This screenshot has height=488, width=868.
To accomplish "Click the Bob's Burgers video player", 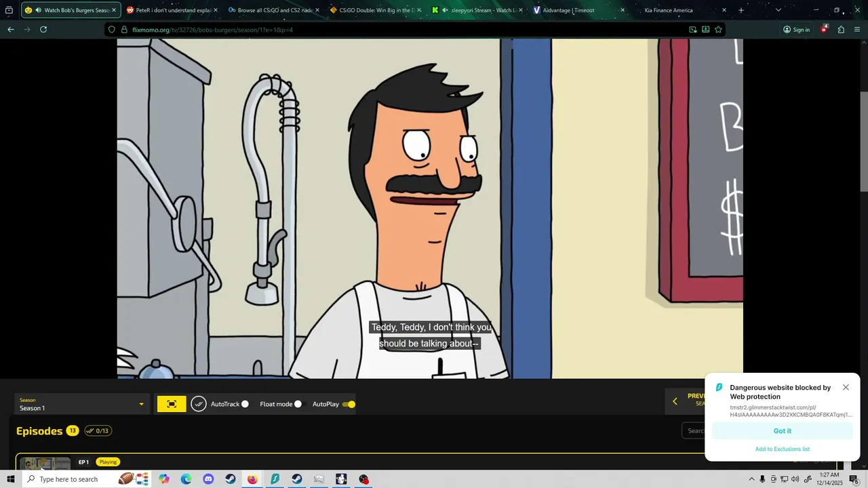I will coord(430,209).
